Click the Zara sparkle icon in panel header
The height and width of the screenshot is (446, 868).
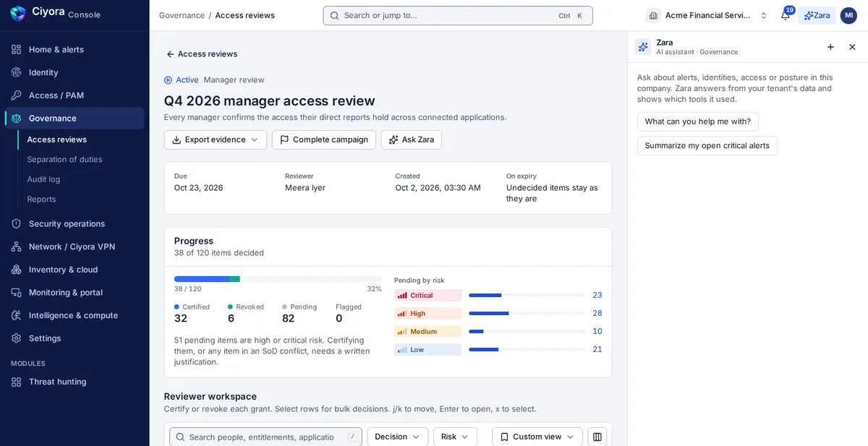(x=643, y=47)
